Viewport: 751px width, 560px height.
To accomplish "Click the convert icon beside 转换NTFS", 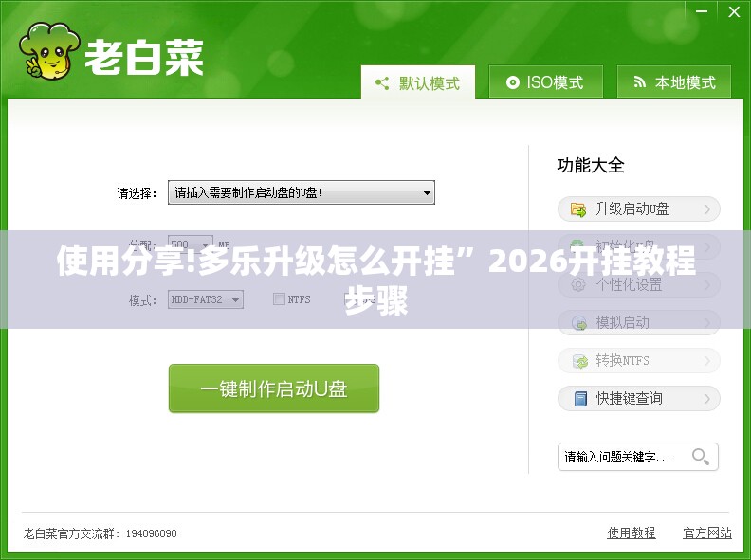I will [580, 361].
